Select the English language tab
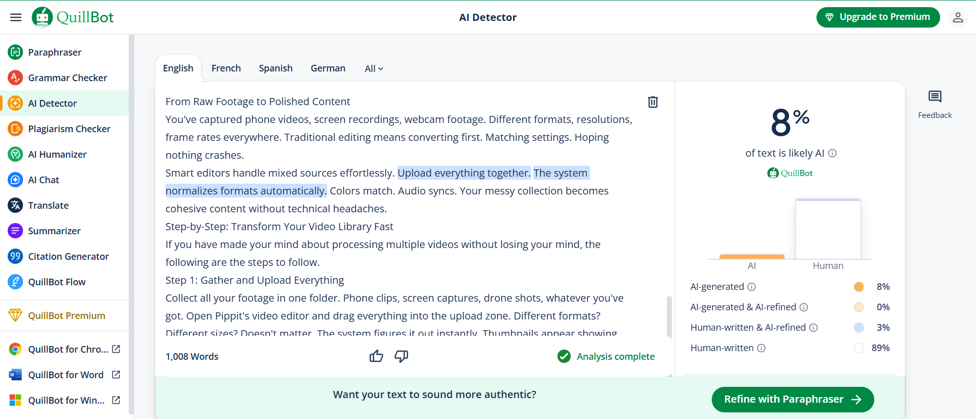This screenshot has height=419, width=980. click(x=178, y=68)
